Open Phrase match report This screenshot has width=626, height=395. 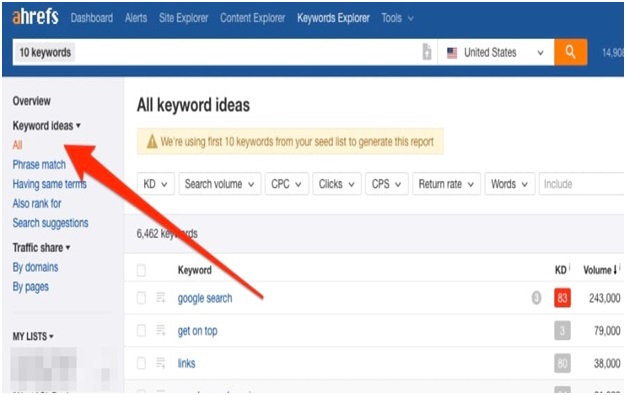39,164
